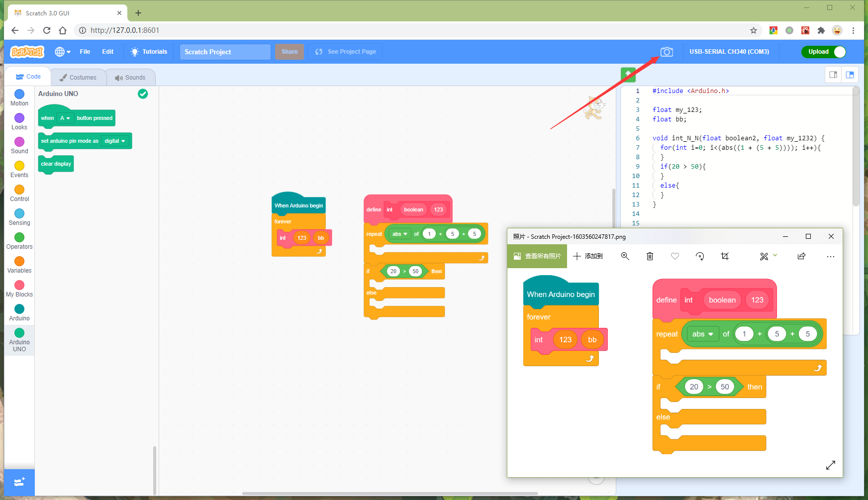Click the Scratch logo
Image resolution: width=868 pixels, height=500 pixels.
click(27, 52)
